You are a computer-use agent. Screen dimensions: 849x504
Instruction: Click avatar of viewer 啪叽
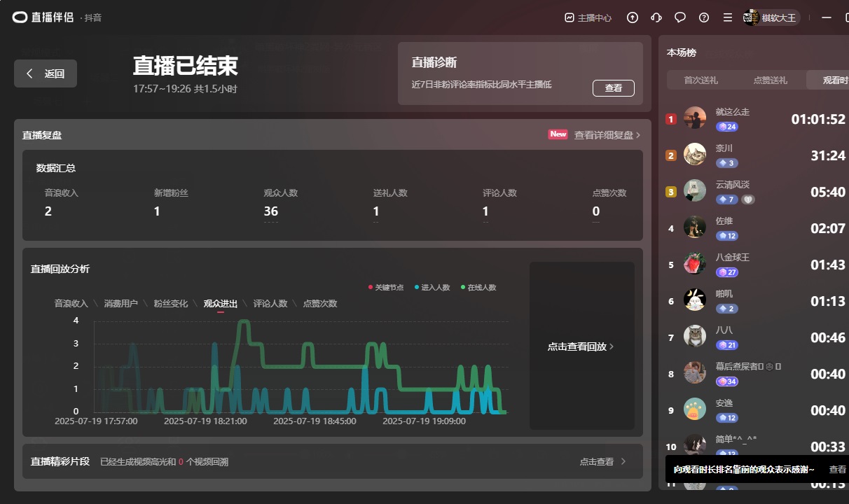coord(695,300)
